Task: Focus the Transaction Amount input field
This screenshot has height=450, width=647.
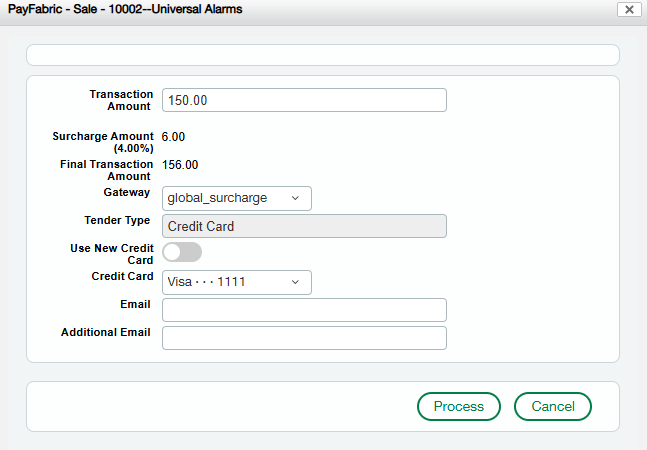Action: coord(304,100)
